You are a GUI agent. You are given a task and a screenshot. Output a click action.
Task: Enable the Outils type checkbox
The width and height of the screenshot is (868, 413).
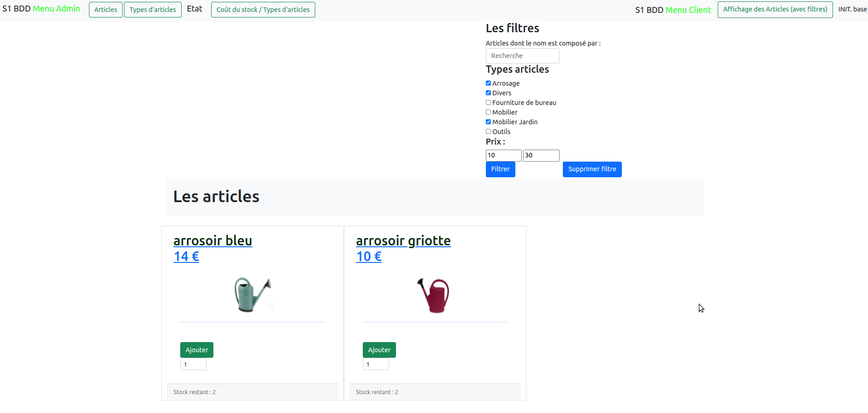coord(488,132)
